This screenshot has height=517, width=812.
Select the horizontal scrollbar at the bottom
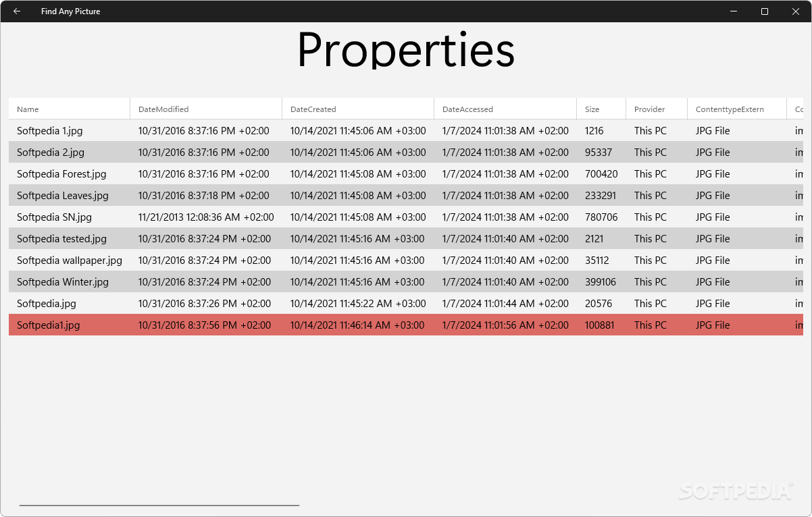159,505
